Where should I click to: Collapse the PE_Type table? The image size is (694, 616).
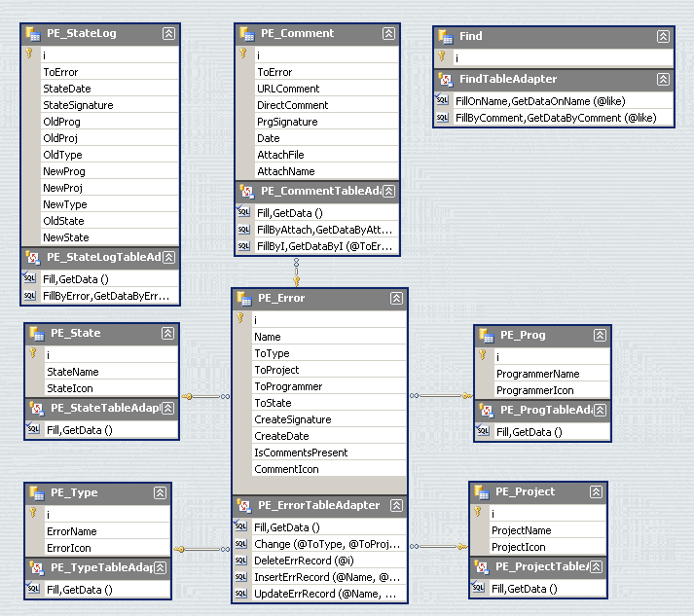160,493
